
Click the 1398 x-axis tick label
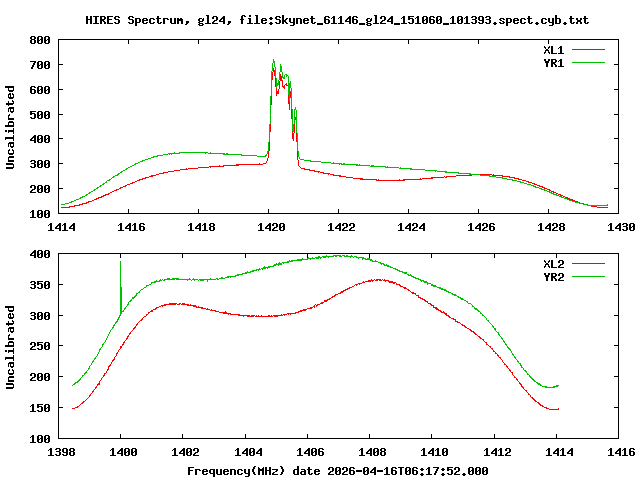click(61, 452)
